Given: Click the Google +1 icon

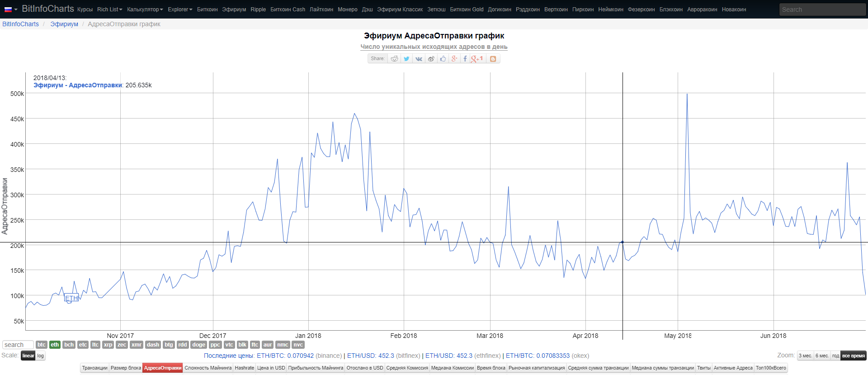Looking at the screenshot, I should [477, 59].
